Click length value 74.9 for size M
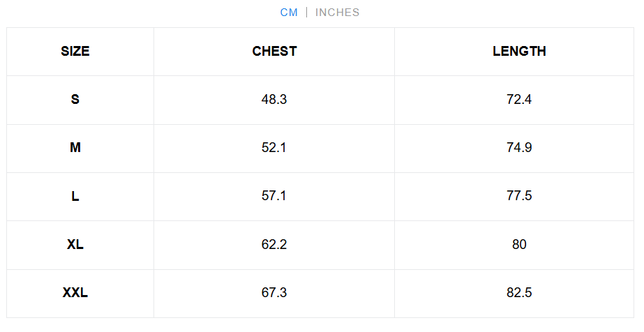 pos(519,148)
